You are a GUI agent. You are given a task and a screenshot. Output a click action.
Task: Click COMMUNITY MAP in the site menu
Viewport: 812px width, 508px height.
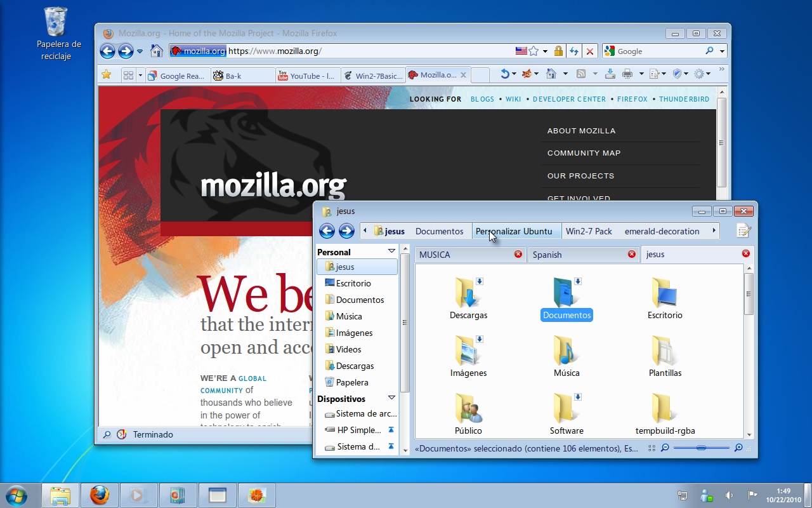tap(584, 153)
